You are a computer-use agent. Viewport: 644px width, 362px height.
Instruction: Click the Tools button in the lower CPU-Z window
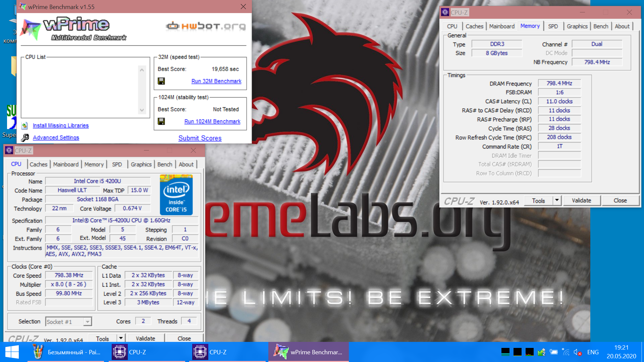tap(103, 338)
